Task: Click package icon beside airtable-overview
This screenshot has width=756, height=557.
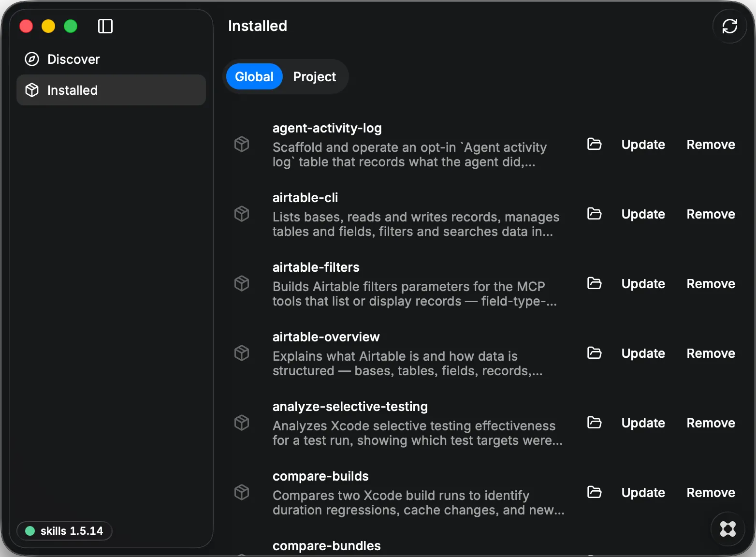Action: point(242,353)
